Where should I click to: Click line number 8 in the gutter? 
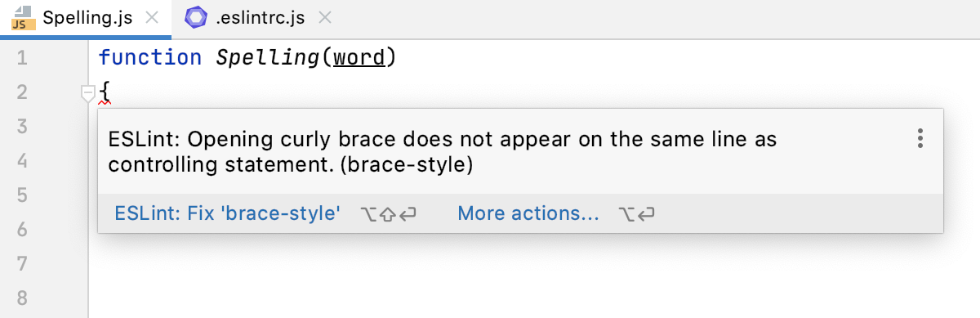[22, 298]
